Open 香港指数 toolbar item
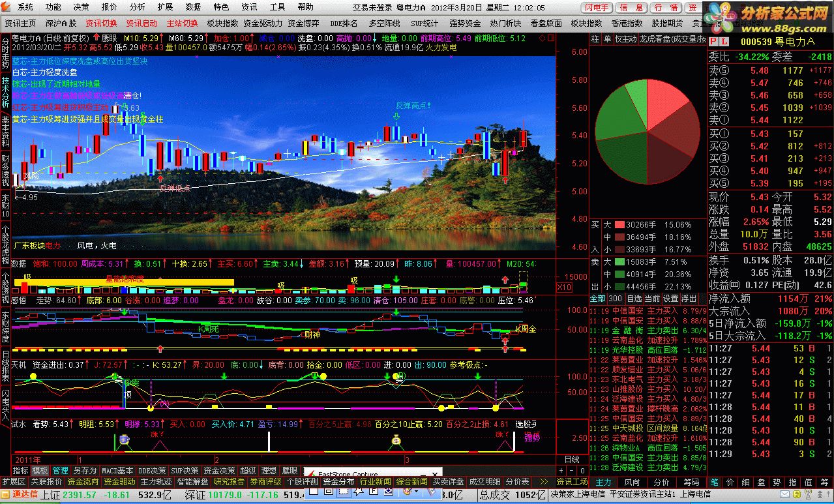The width and height of the screenshot is (834, 504). pyautogui.click(x=627, y=23)
